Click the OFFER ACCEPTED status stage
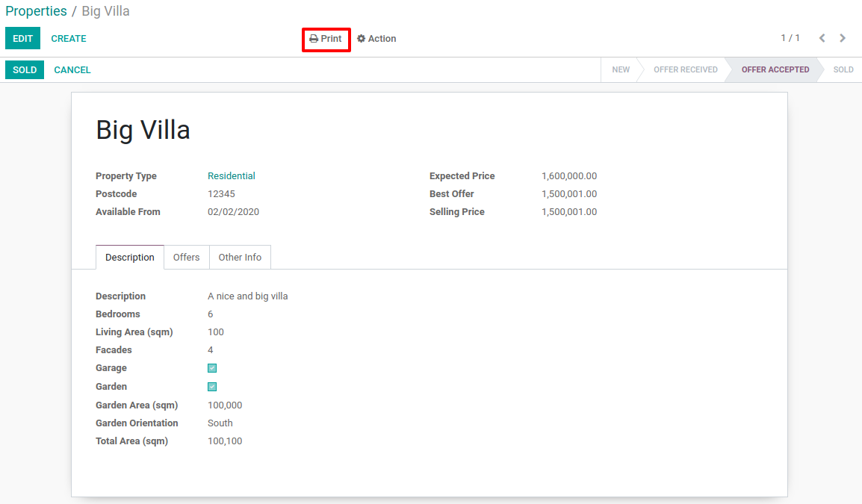This screenshot has width=862, height=504. tap(775, 70)
